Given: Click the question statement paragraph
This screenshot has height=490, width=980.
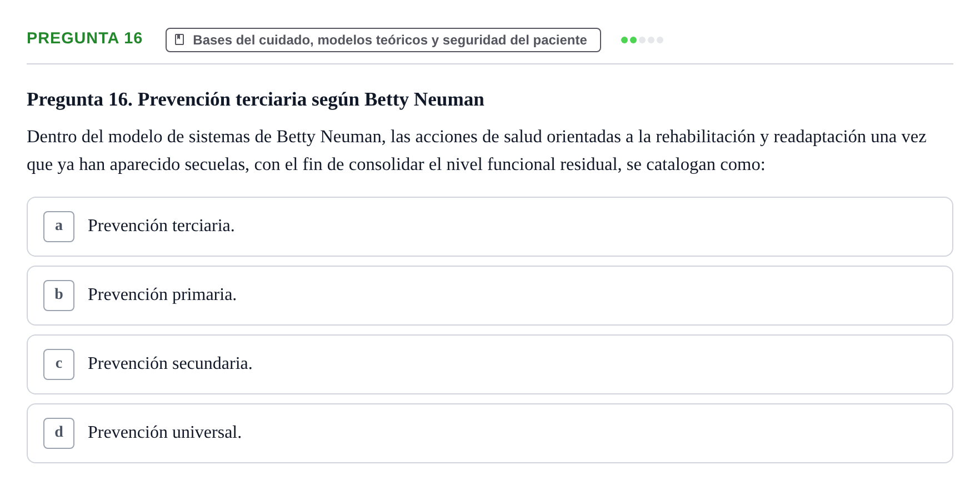Looking at the screenshot, I should (x=477, y=151).
